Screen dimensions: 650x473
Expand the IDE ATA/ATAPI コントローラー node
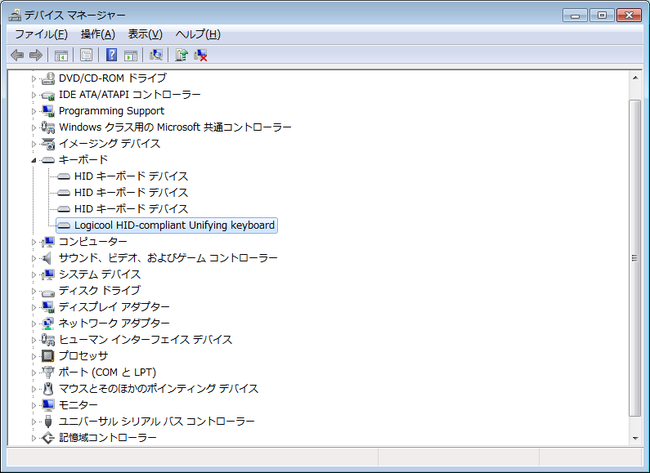coord(34,95)
